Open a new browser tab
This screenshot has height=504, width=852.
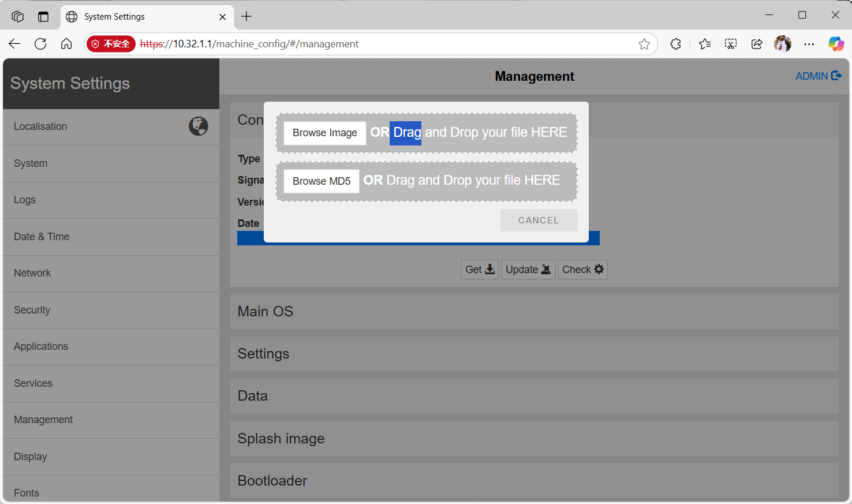click(246, 16)
